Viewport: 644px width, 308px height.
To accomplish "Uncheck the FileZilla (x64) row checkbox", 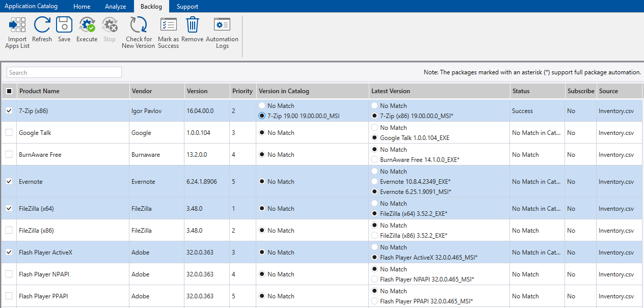I will click(9, 208).
